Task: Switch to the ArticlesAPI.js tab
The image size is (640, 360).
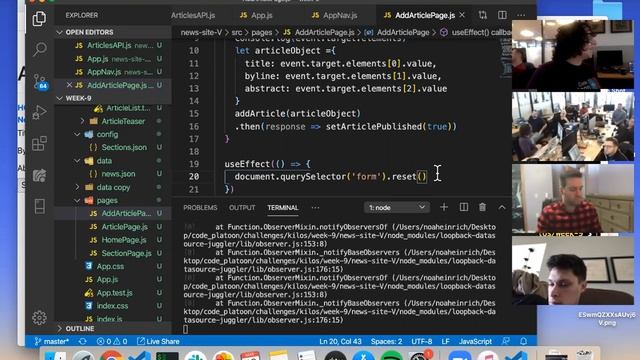Action: (x=193, y=15)
